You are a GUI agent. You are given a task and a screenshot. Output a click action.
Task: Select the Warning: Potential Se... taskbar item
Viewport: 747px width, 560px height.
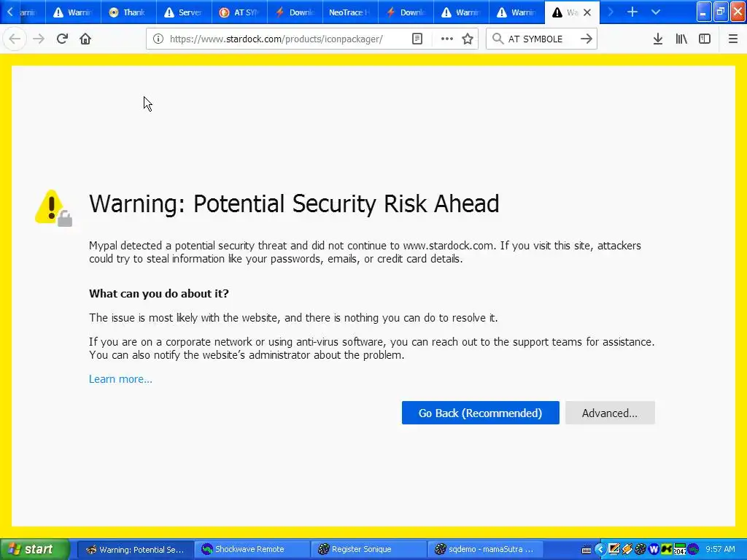(135, 550)
